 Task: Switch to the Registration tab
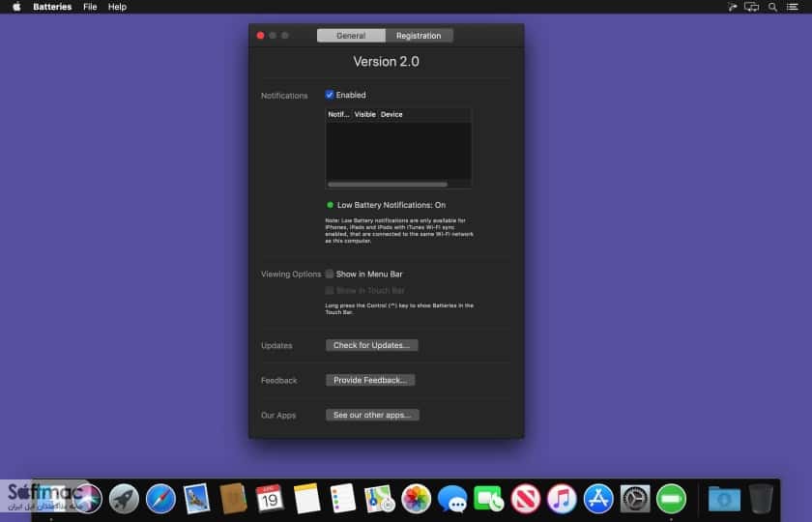[419, 36]
